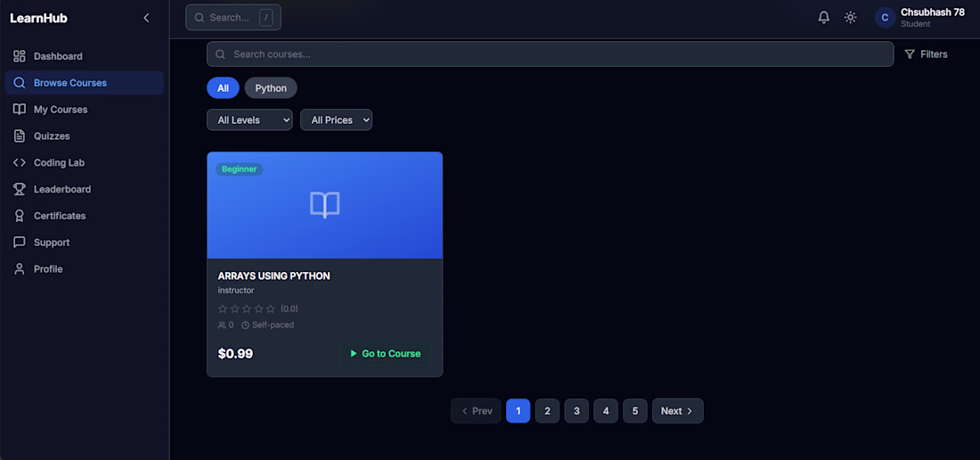980x460 pixels.
Task: Click the enrolled students count icon
Action: click(222, 325)
